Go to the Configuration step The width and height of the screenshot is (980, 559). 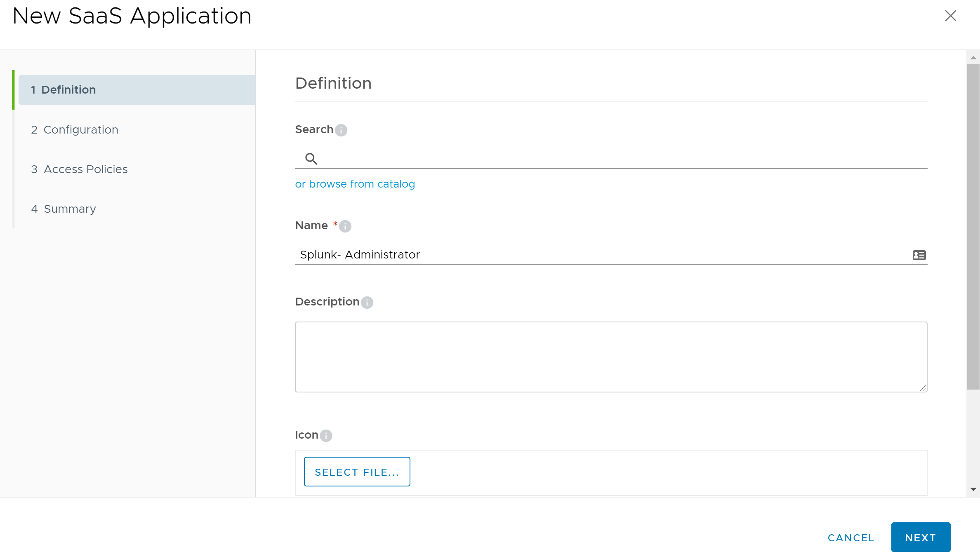pyautogui.click(x=80, y=130)
